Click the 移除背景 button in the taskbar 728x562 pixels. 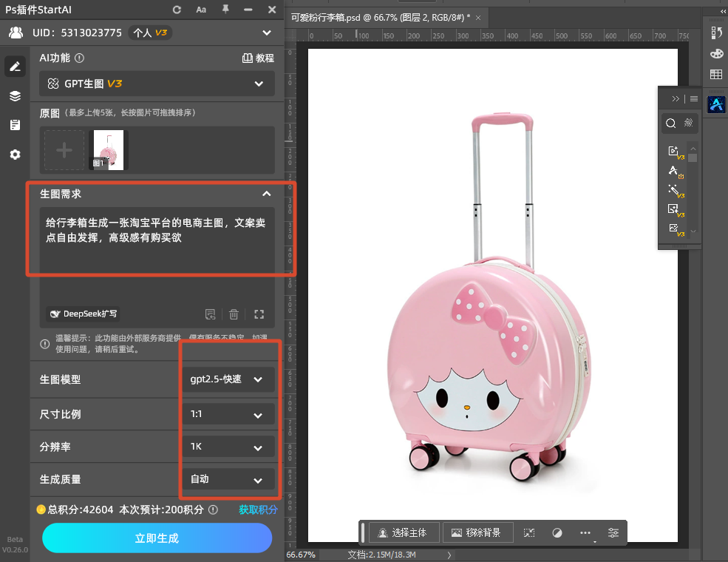(477, 532)
